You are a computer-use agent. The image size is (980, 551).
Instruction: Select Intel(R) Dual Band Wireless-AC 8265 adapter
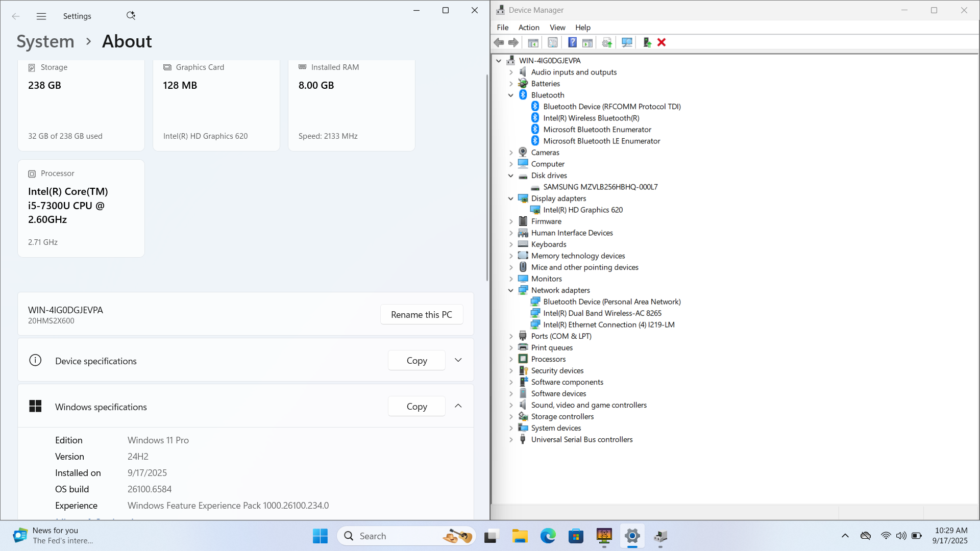coord(602,313)
